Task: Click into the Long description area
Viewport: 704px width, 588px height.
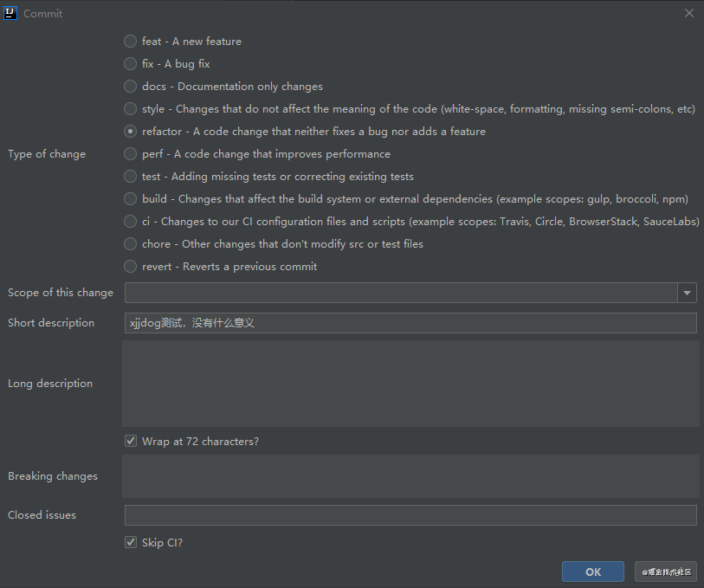Action: coord(410,383)
